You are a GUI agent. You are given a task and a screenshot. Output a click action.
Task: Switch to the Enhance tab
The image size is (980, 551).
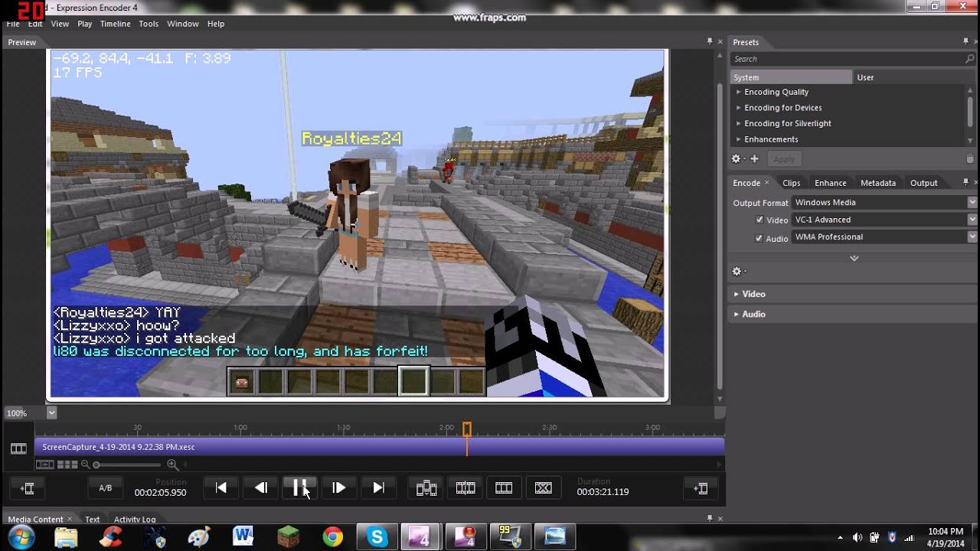[831, 183]
